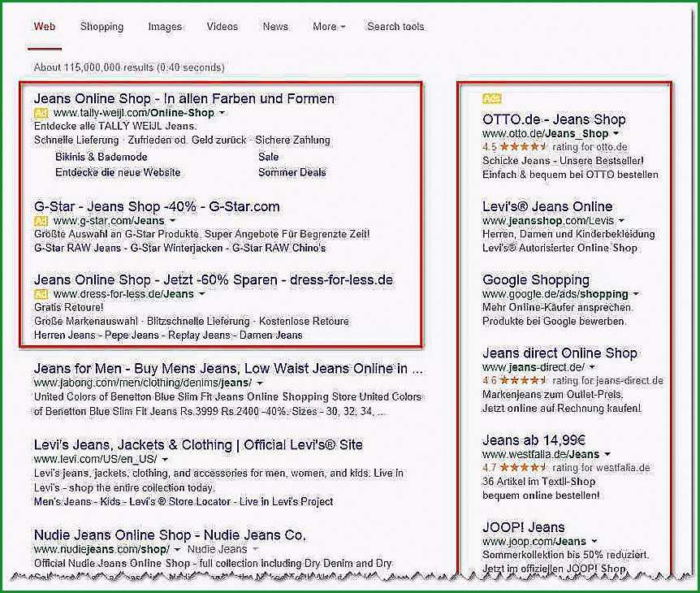
Task: Open the 'Sale' sitelink
Action: [x=268, y=157]
